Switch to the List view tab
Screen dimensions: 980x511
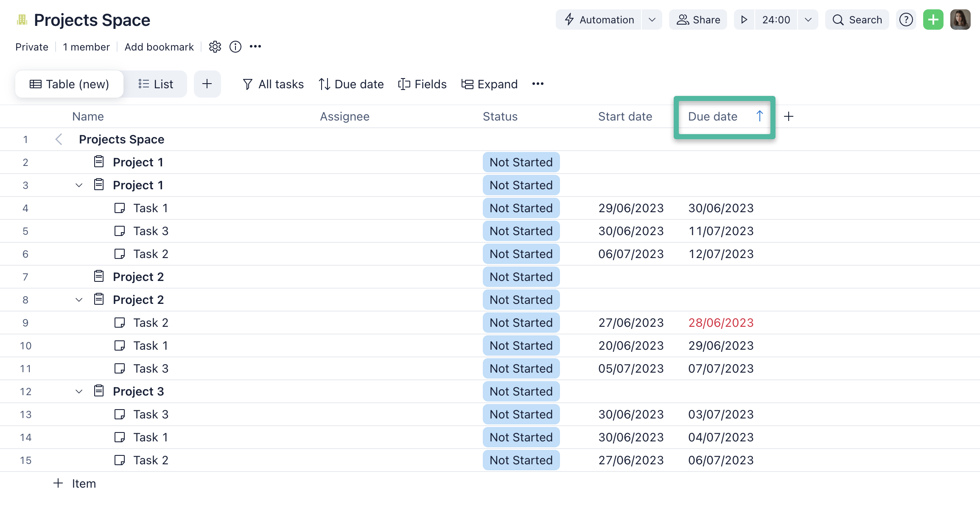coord(156,84)
